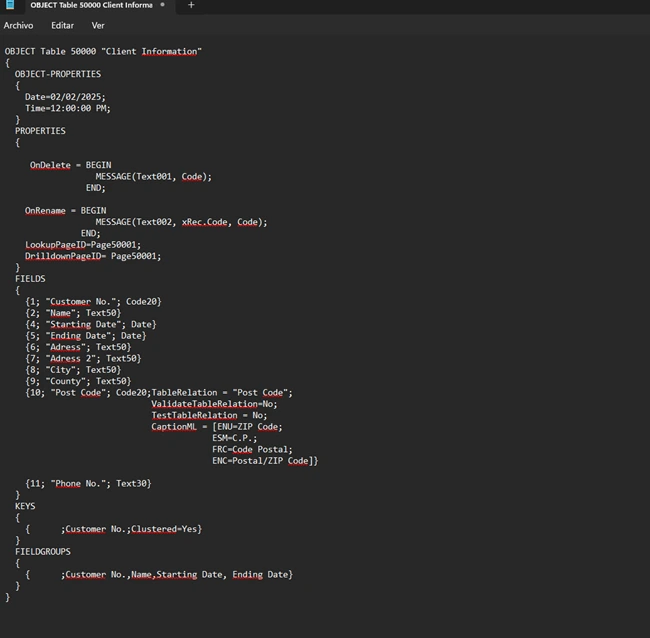Screen dimensions: 650x638
Task: Click the field 11 "Phone No." line
Action: tap(88, 483)
